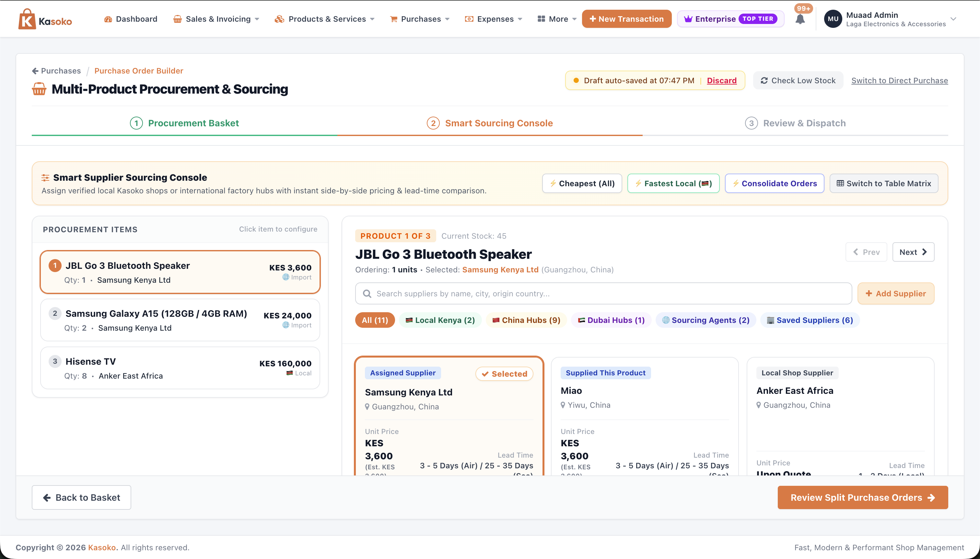Click the Discard draft link
The height and width of the screenshot is (559, 980).
click(722, 81)
